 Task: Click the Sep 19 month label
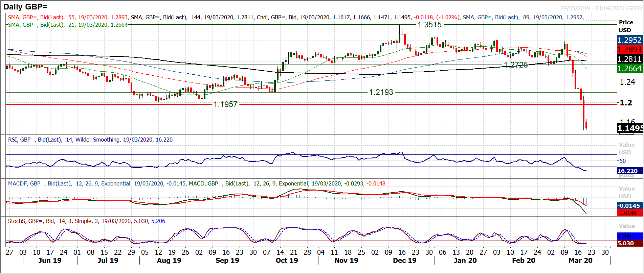227,260
